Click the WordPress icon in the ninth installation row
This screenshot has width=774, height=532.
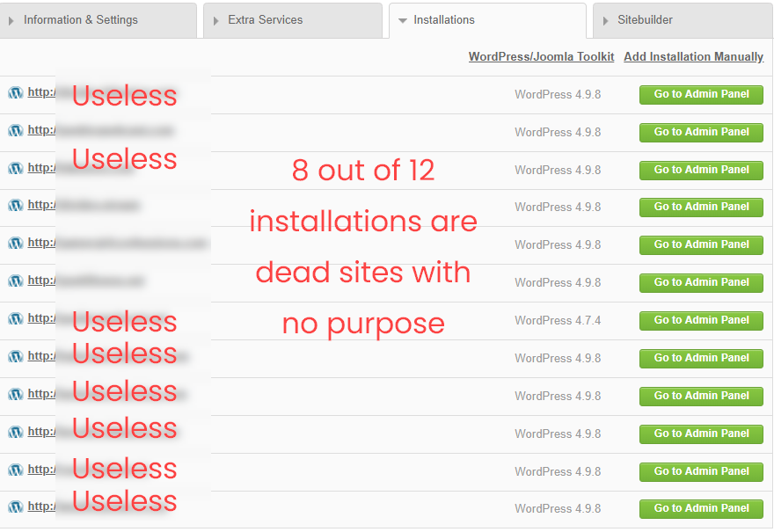(x=15, y=394)
